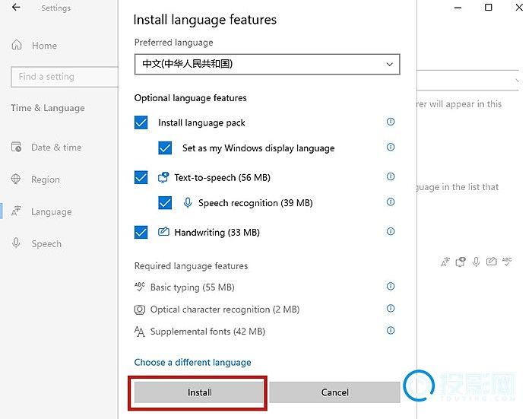Click the Find a setting search box

[x=64, y=76]
